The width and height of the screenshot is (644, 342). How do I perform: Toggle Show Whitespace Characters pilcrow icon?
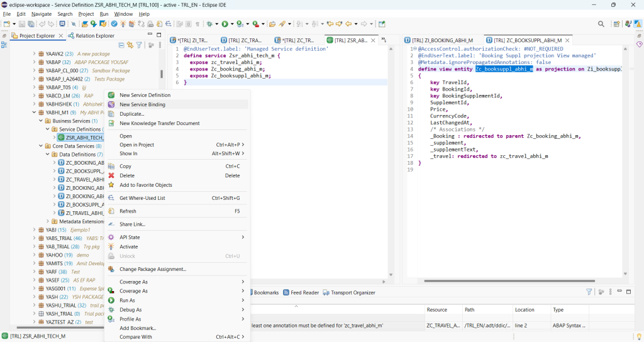[197, 25]
